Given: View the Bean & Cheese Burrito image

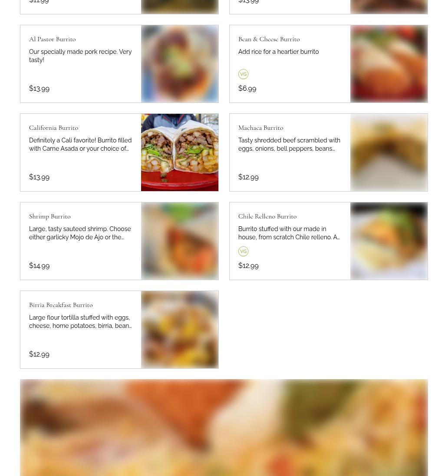Looking at the screenshot, I should 389,64.
